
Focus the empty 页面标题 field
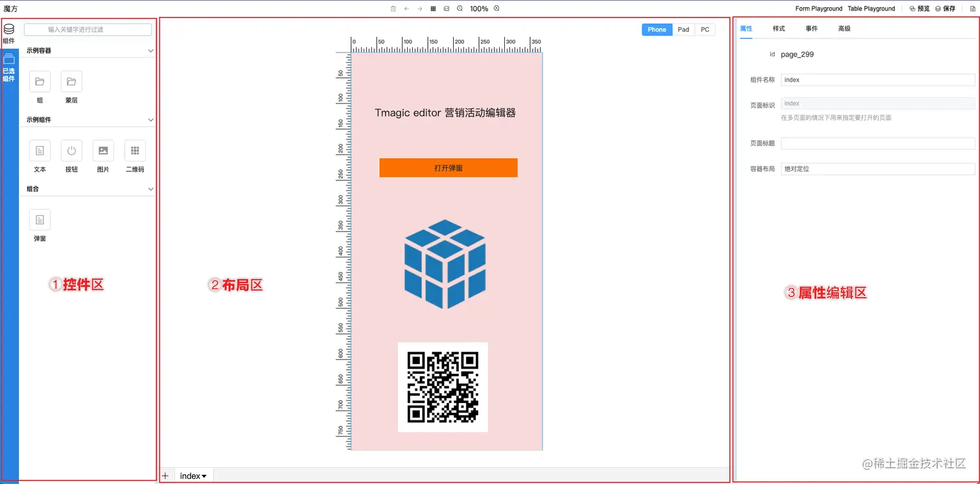tap(878, 143)
